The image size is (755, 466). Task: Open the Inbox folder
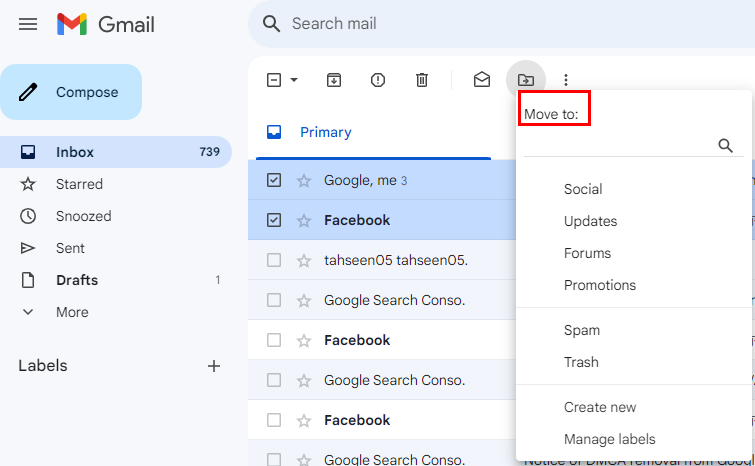[x=116, y=152]
